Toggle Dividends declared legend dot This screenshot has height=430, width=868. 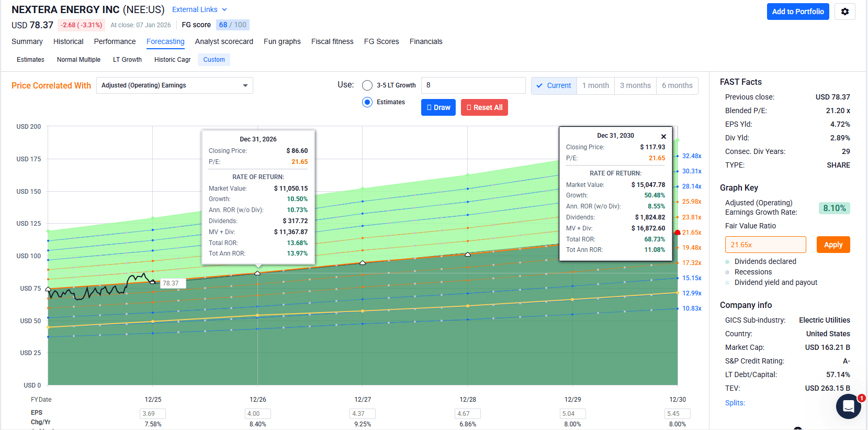click(x=727, y=262)
